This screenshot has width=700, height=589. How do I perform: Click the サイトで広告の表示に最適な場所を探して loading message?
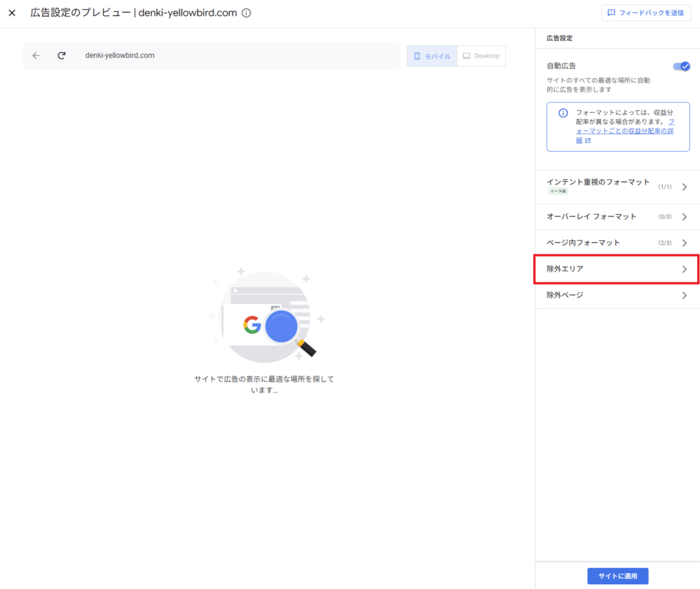pyautogui.click(x=265, y=384)
